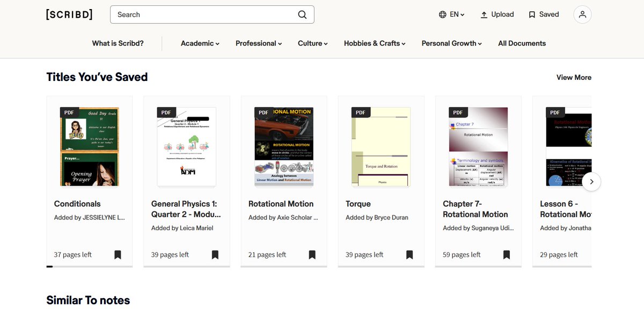Click the Conditionals reading progress bar
Viewport: 644px width, 318px height.
(x=90, y=266)
